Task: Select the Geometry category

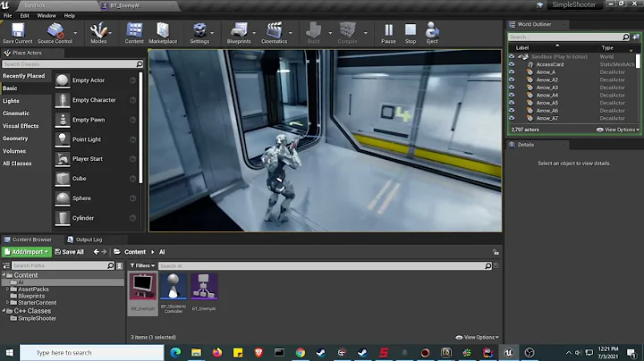Action: point(15,139)
